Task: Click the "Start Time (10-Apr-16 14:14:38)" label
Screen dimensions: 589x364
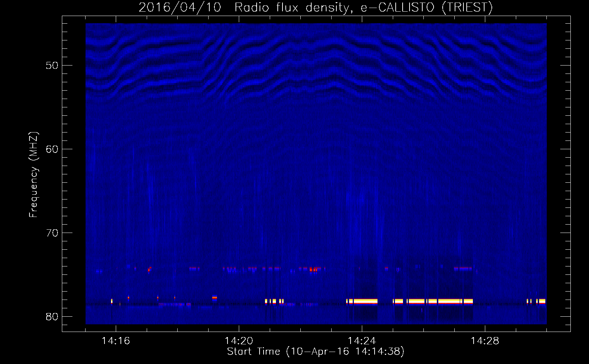Action: [316, 352]
